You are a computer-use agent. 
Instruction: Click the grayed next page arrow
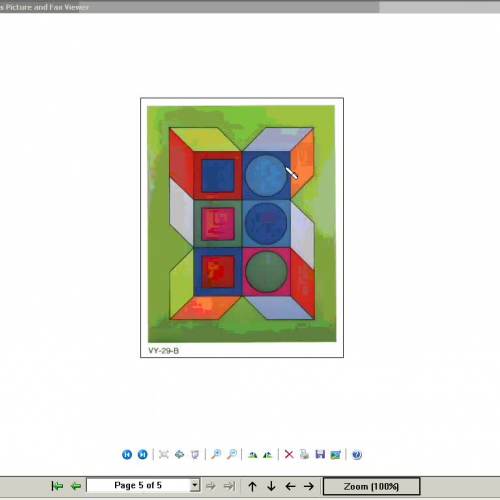(x=210, y=486)
